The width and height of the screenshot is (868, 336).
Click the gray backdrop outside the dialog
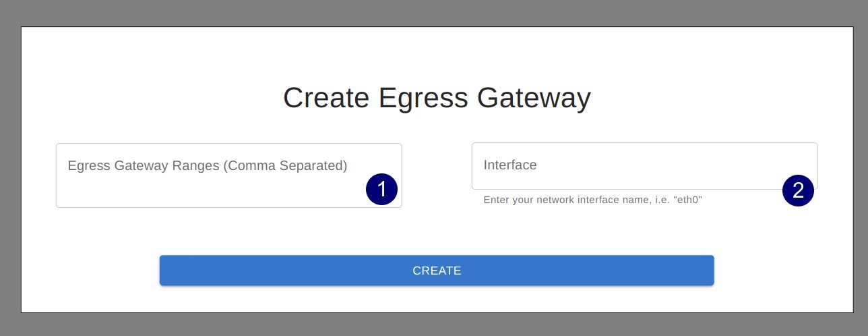(10, 169)
